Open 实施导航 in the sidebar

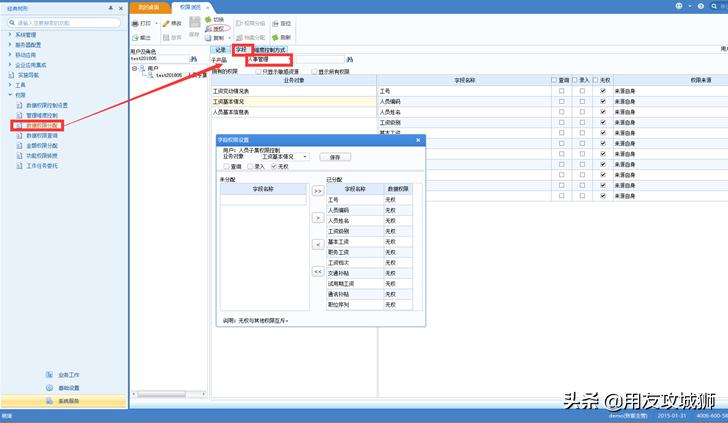point(28,75)
